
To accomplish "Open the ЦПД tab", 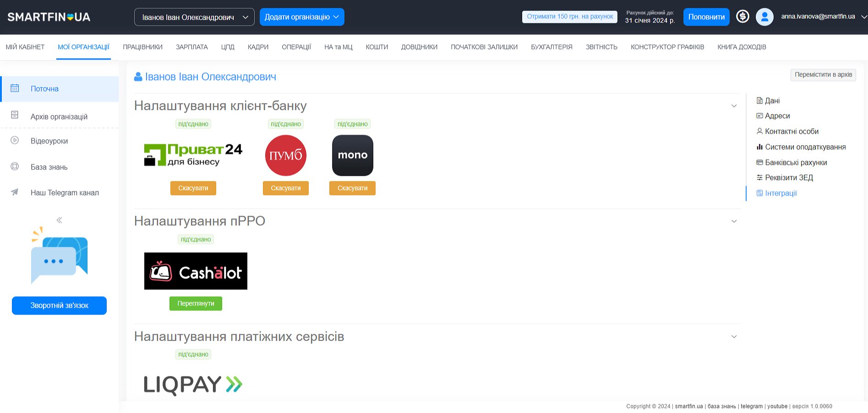I will click(228, 47).
